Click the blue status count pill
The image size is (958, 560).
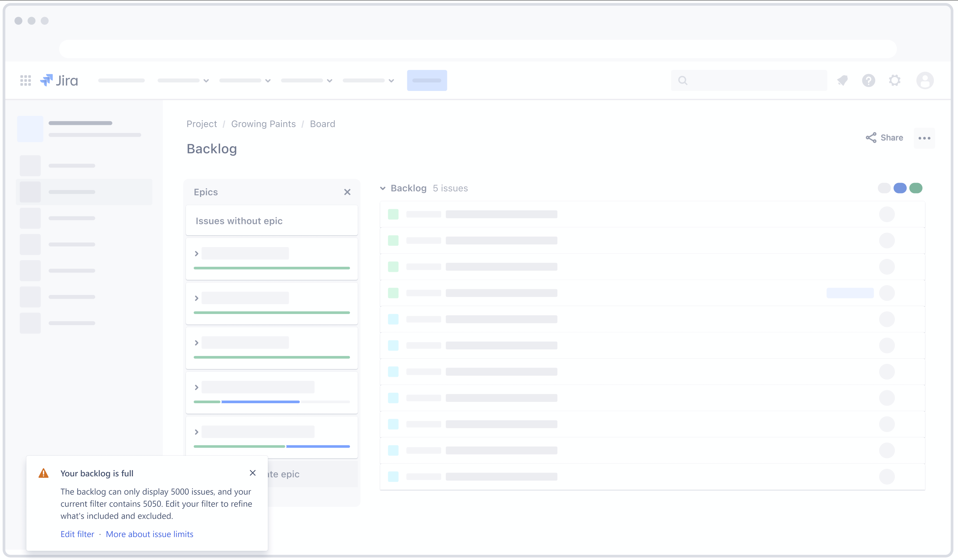click(x=900, y=188)
